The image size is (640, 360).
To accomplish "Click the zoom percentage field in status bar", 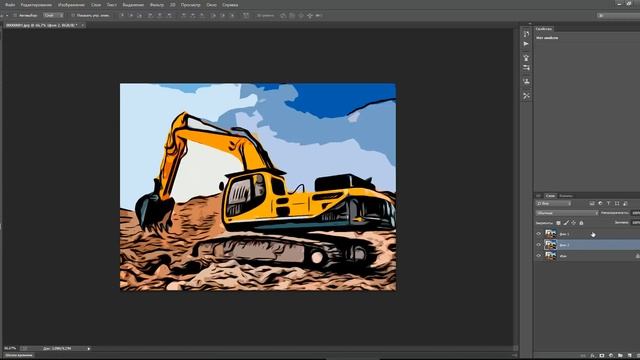I will point(10,349).
